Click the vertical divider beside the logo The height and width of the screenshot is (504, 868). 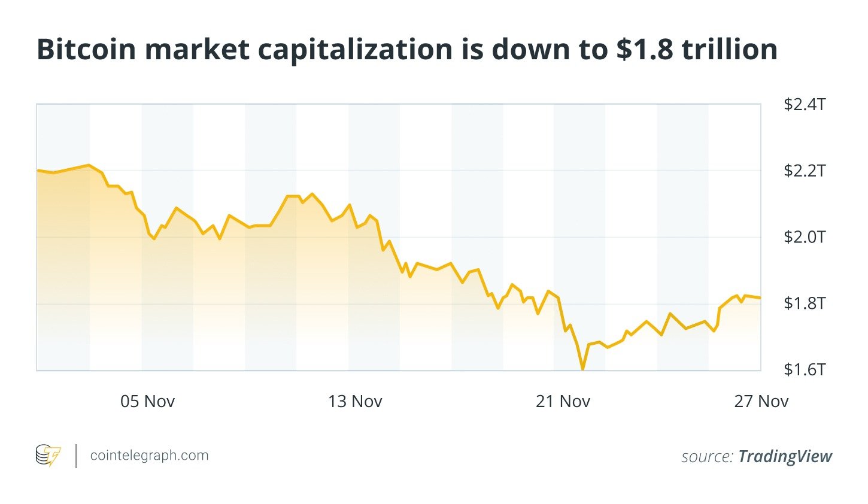point(76,456)
